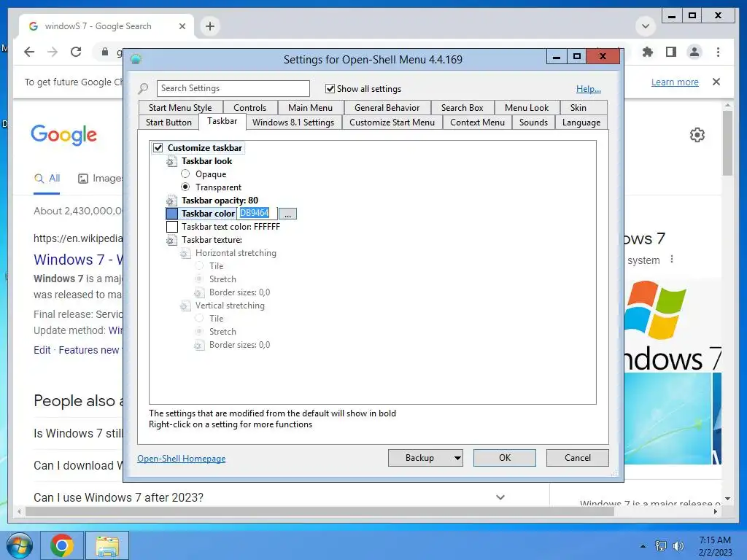
Task: Click Learn more in Chrome notification
Action: click(675, 82)
